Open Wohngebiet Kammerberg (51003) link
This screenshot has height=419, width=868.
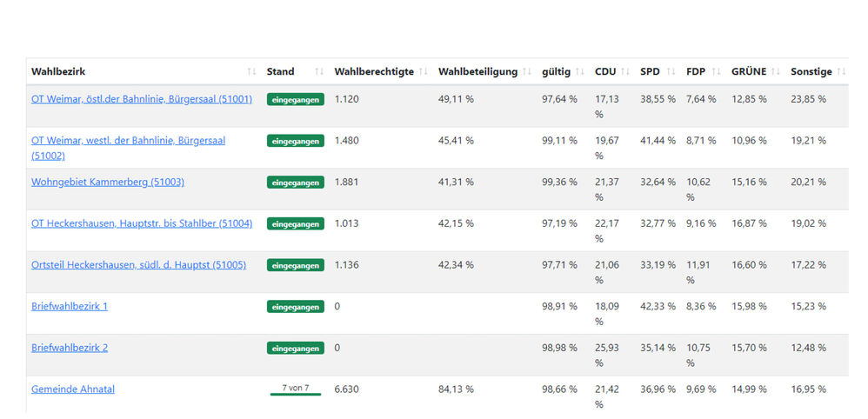[x=108, y=182]
